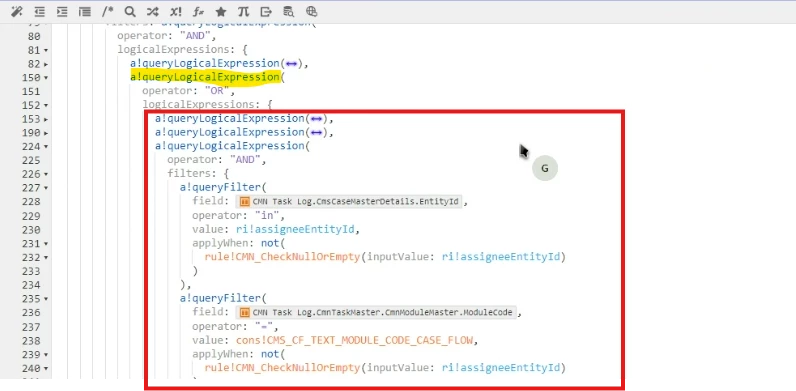The height and width of the screenshot is (391, 796).
Task: Click the fold marker inside line 153 parentheses
Action: pyautogui.click(x=316, y=119)
